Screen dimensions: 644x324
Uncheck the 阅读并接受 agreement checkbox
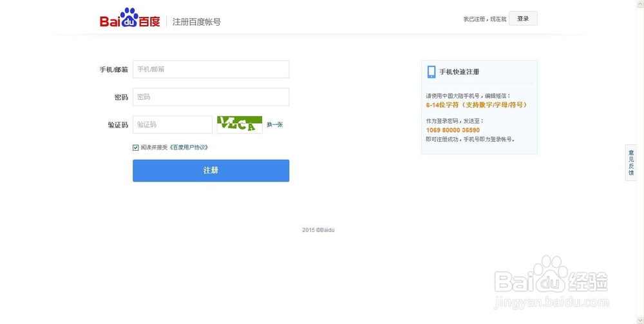pyautogui.click(x=135, y=148)
